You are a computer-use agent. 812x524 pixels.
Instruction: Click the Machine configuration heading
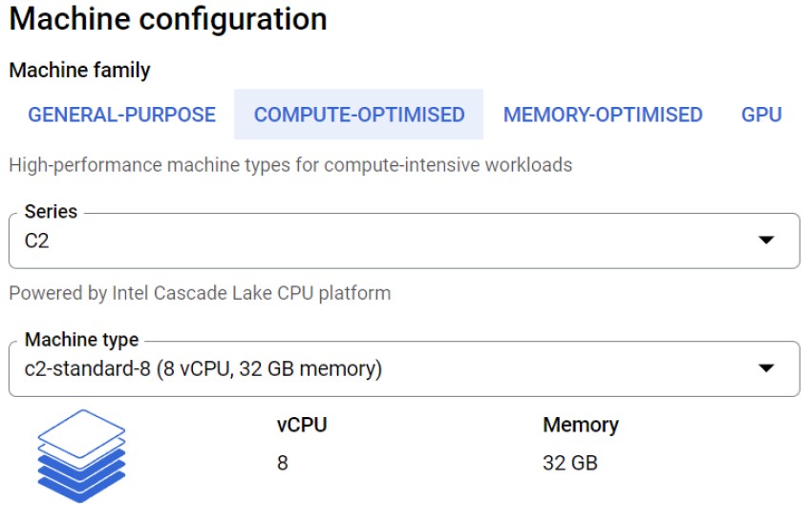168,19
